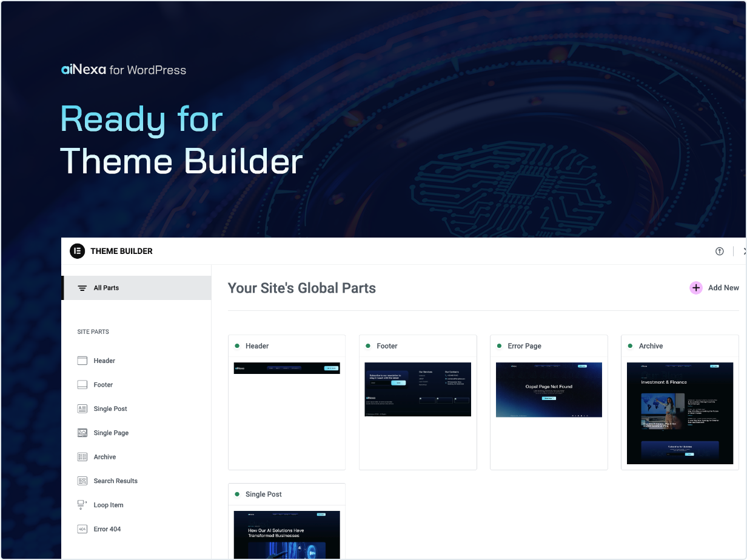Open Header in Site Parts list
Screen dimensions: 747x560
[x=104, y=361]
